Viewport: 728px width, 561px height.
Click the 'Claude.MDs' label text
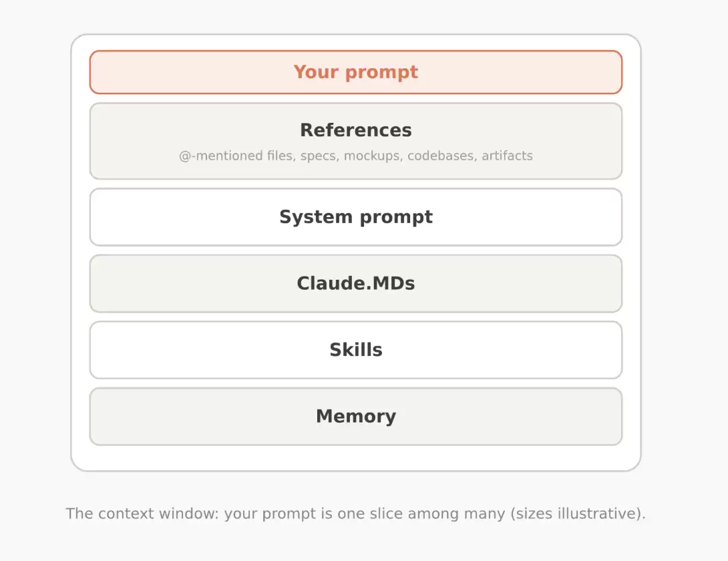tap(355, 283)
